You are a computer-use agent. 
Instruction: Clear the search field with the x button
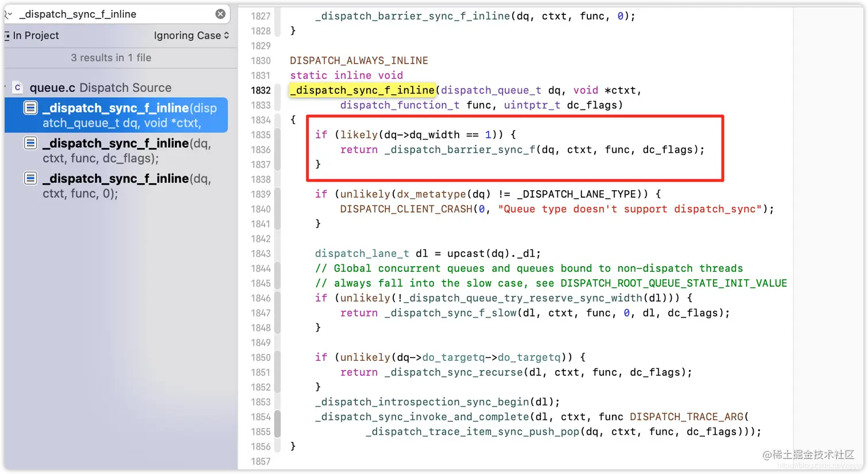[220, 14]
